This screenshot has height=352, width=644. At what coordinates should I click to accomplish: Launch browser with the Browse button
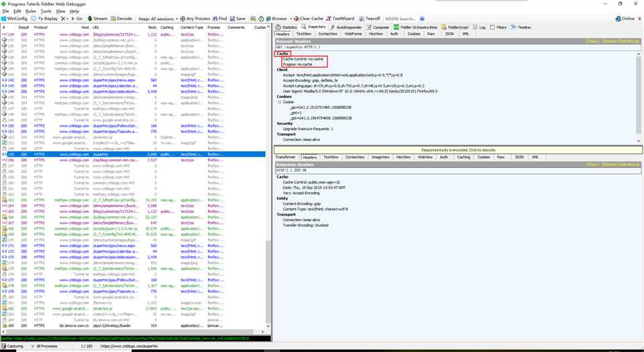pyautogui.click(x=276, y=19)
